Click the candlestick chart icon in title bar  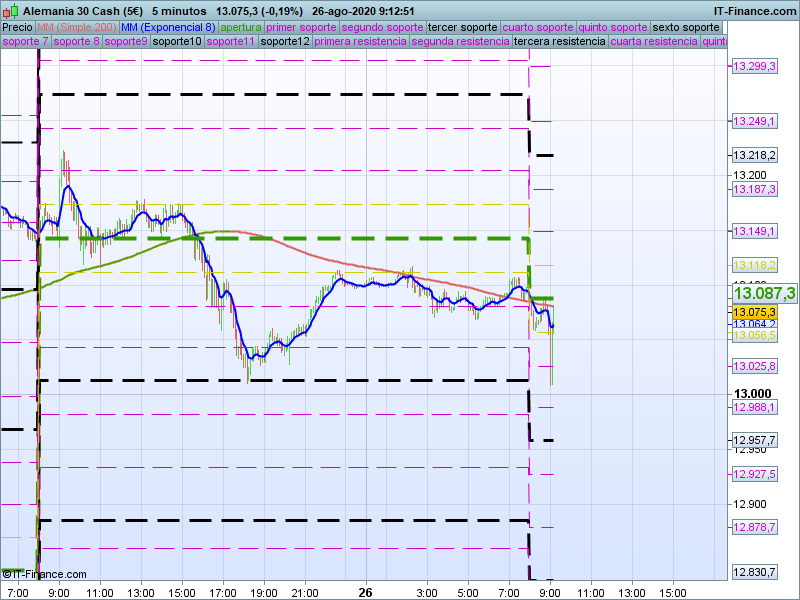pyautogui.click(x=11, y=11)
